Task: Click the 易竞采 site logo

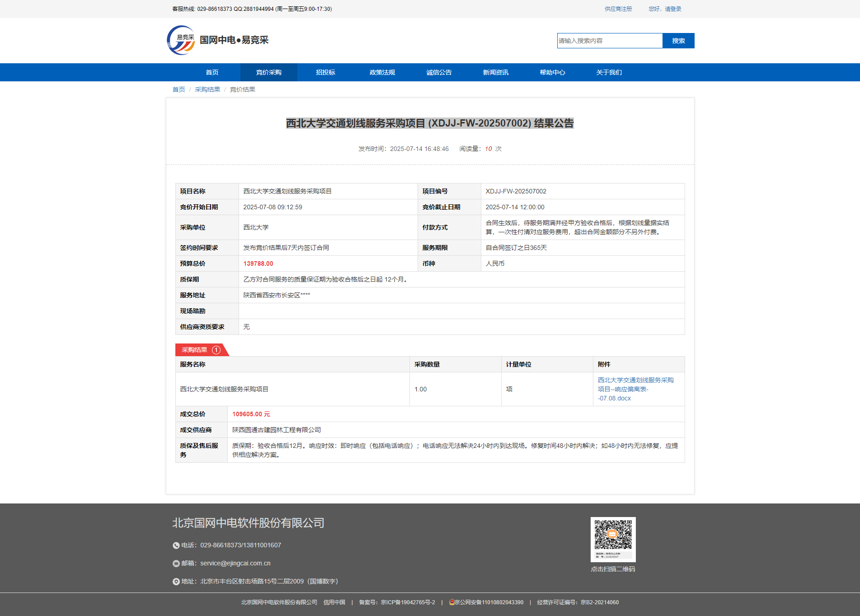Action: click(181, 40)
